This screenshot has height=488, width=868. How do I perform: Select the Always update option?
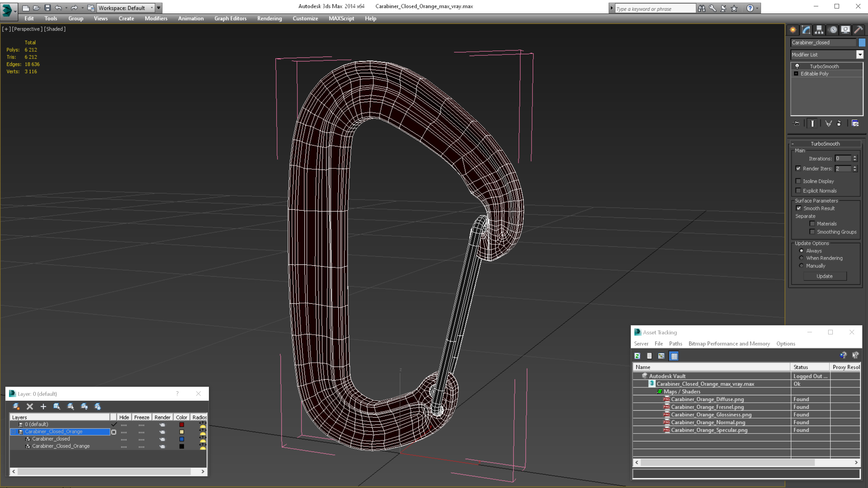[x=801, y=251]
